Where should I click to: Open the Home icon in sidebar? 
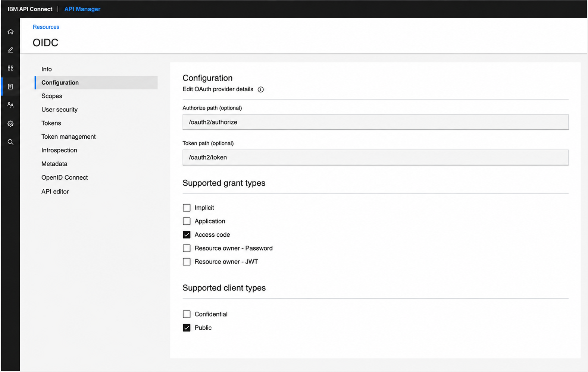coord(10,32)
